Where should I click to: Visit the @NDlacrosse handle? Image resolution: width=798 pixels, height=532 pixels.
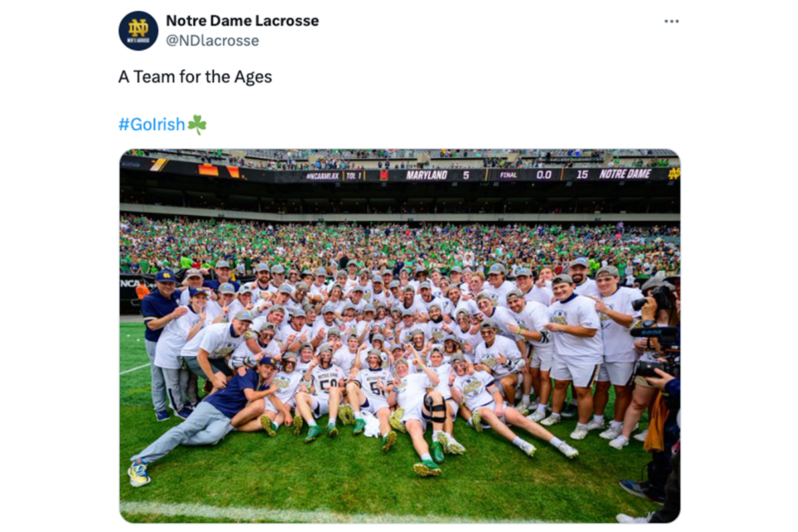(x=212, y=41)
